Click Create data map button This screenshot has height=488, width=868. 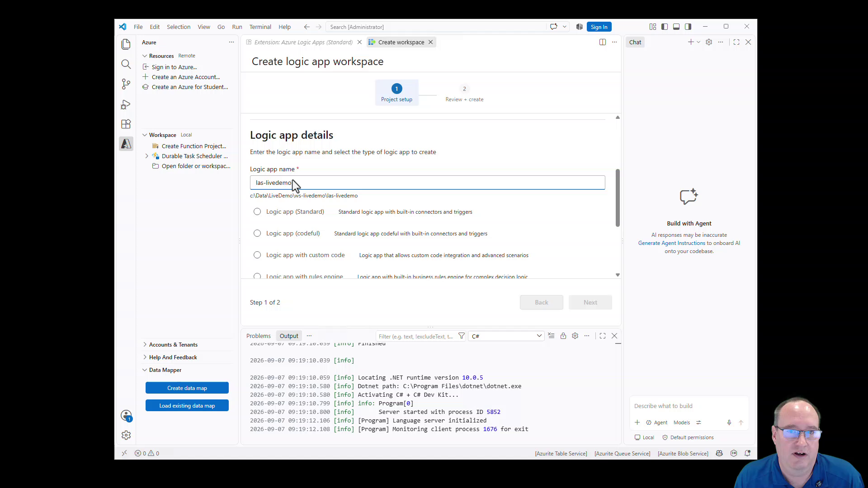[x=187, y=388]
